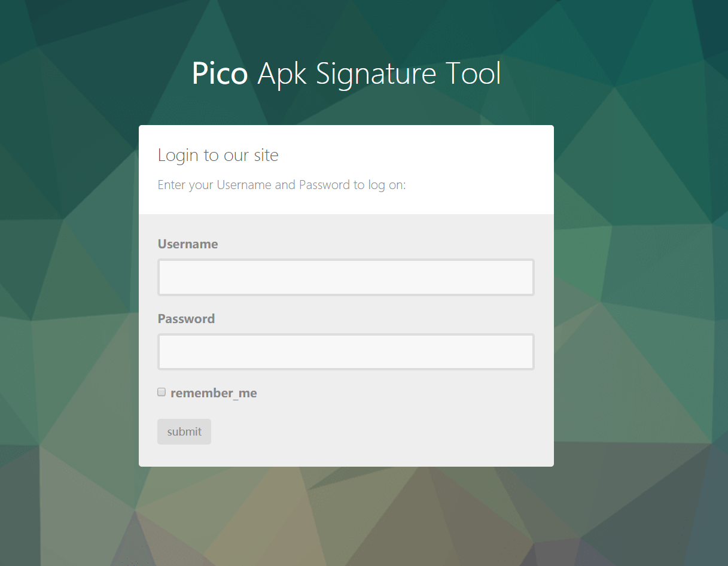Viewport: 728px width, 566px height.
Task: Click the word "Apk" in the page title
Action: 282,74
